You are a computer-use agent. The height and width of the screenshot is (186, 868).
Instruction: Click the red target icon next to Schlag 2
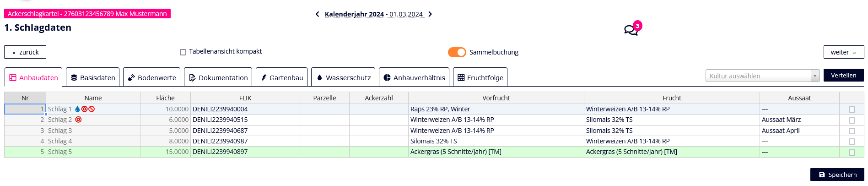pyautogui.click(x=78, y=120)
